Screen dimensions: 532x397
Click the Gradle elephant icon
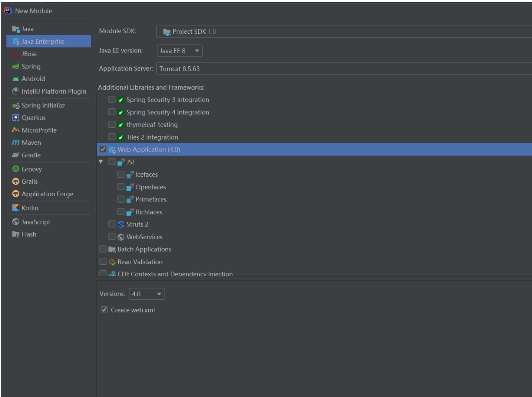[x=16, y=155]
